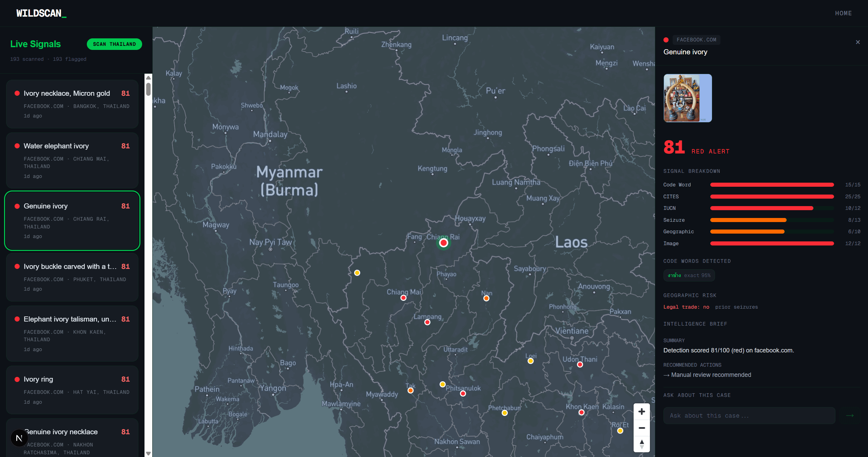Select the Lampang red map marker
Viewport: 868px width, 457px height.
click(x=427, y=322)
